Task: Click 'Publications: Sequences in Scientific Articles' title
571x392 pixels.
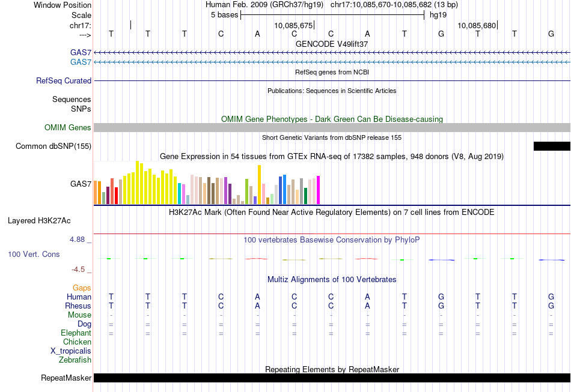Action: pos(332,91)
